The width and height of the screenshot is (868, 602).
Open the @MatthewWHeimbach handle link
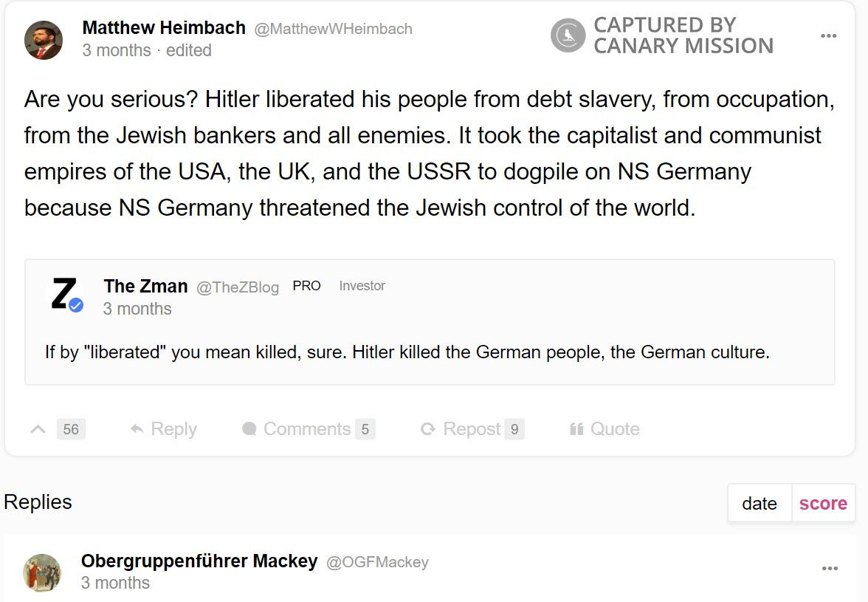[334, 29]
